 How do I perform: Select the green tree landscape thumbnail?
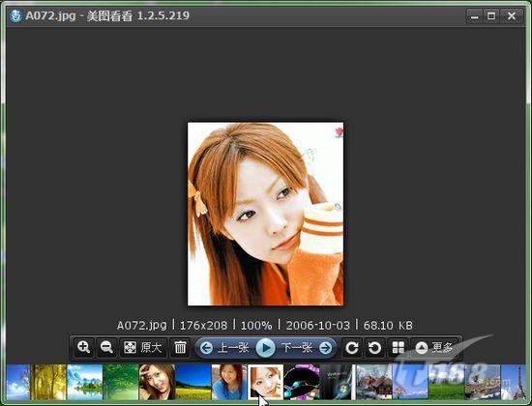pyautogui.click(x=121, y=382)
